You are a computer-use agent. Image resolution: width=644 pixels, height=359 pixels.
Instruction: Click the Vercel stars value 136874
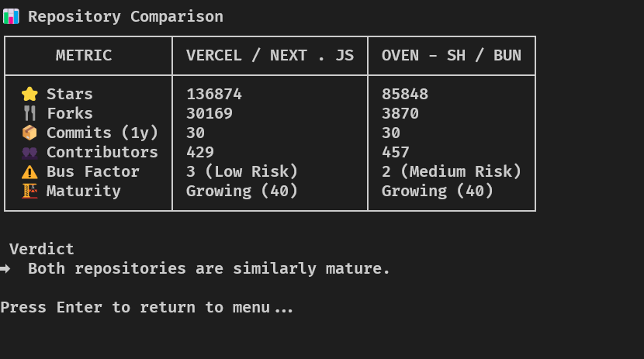tap(214, 94)
